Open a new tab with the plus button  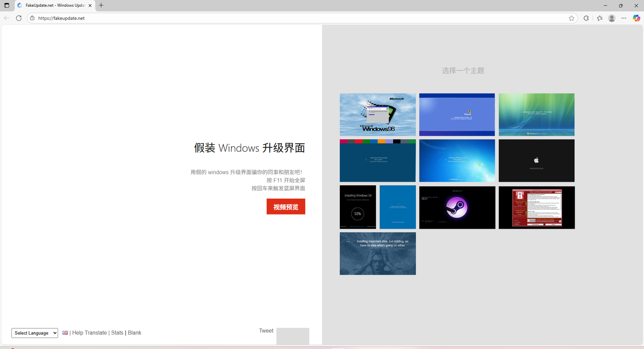[x=101, y=5]
